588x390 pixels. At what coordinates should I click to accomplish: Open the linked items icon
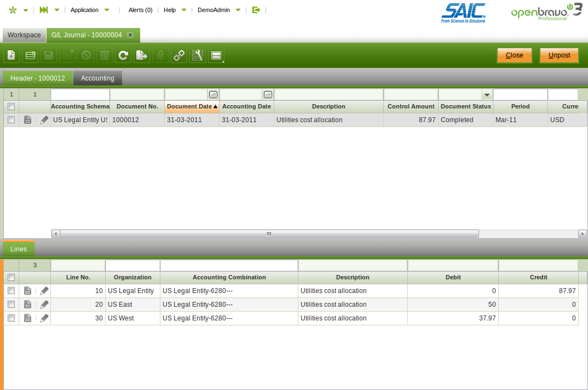point(179,55)
